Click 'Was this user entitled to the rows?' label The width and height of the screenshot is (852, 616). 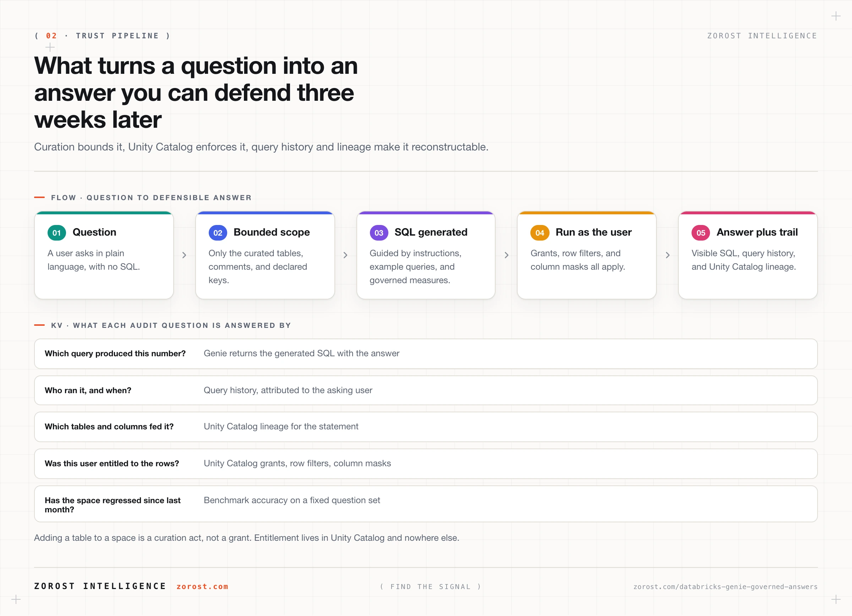pos(112,463)
